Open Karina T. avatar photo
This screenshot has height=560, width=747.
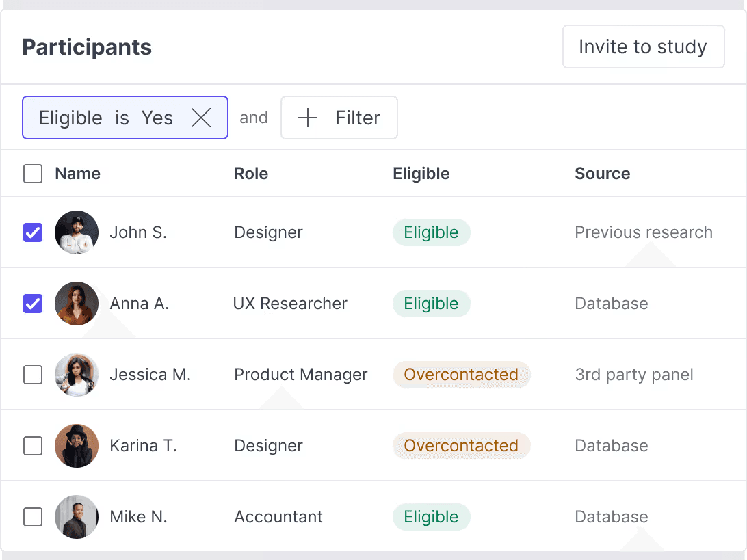pos(77,446)
